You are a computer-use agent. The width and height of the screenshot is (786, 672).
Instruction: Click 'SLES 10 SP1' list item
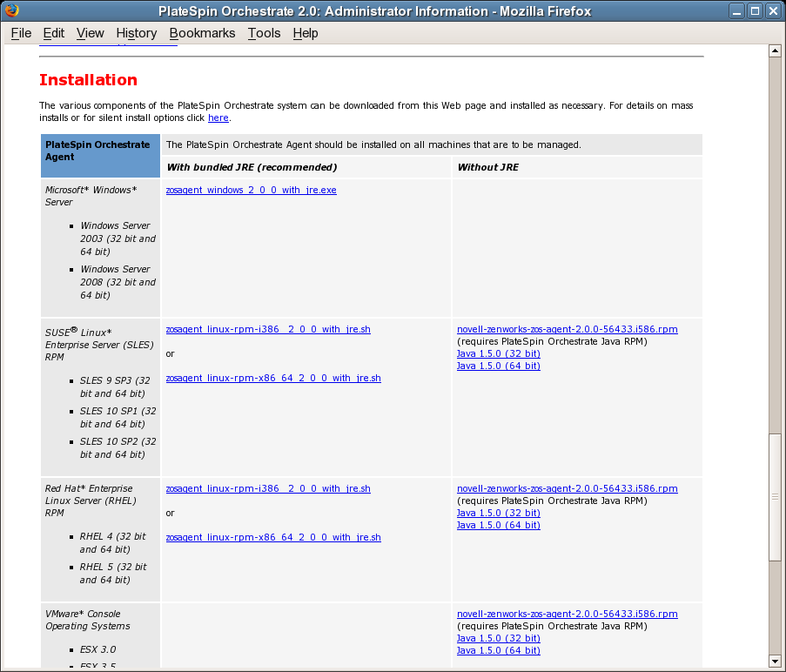point(118,418)
